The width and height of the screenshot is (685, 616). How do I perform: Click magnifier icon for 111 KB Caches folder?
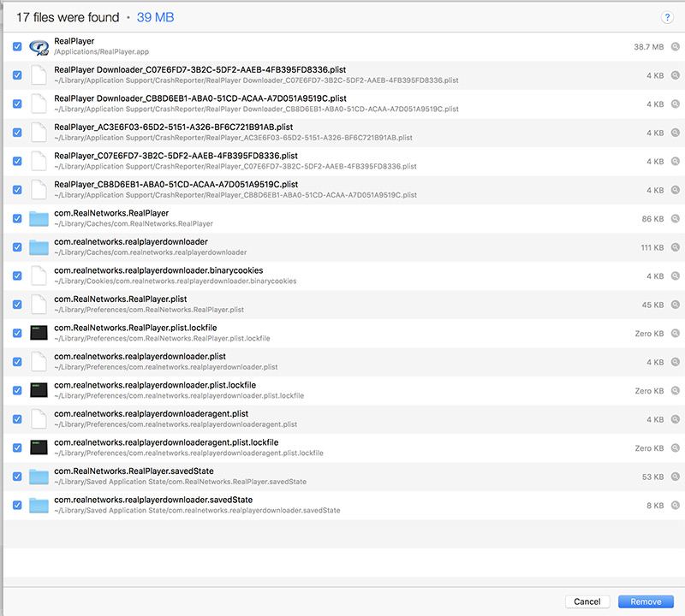(x=676, y=247)
